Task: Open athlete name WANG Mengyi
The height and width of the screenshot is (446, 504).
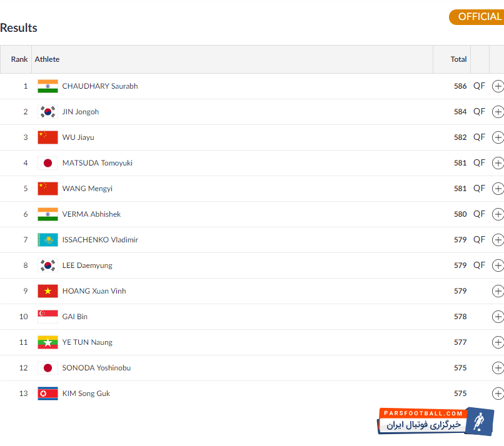Action: tap(88, 189)
